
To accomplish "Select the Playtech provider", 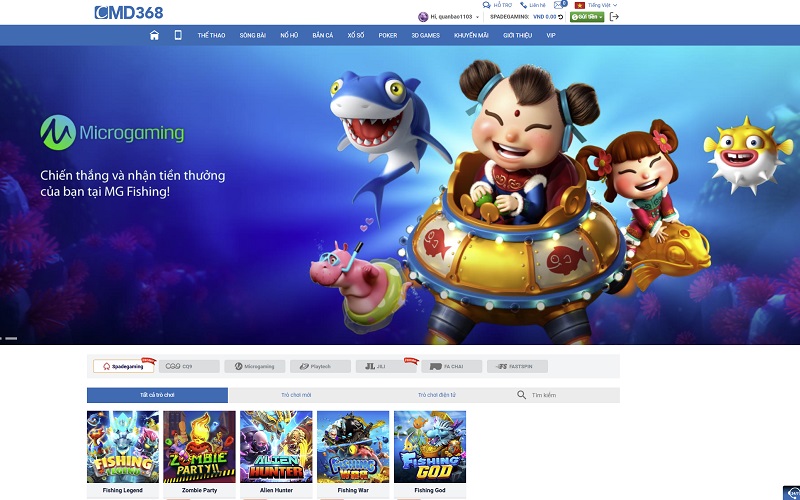I will pos(320,366).
